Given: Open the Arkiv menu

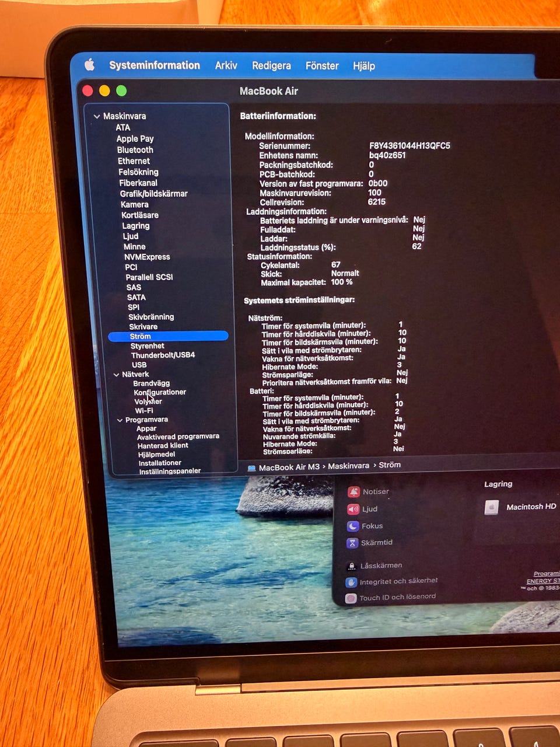Looking at the screenshot, I should 226,65.
